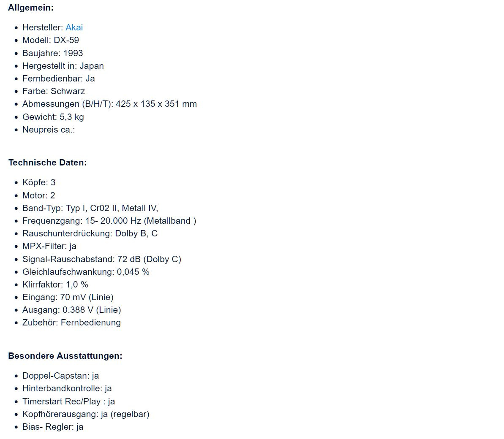The height and width of the screenshot is (439, 504).
Task: Click the Modell DX-59 line
Action: pyautogui.click(x=51, y=40)
